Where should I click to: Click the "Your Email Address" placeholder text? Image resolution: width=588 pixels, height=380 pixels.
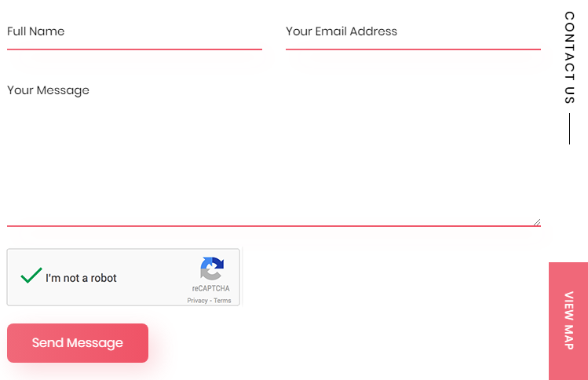(x=341, y=31)
